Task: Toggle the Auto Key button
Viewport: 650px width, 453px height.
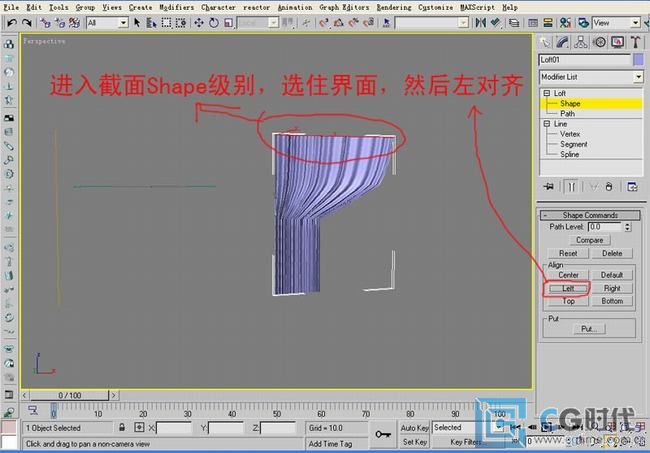Action: (414, 428)
